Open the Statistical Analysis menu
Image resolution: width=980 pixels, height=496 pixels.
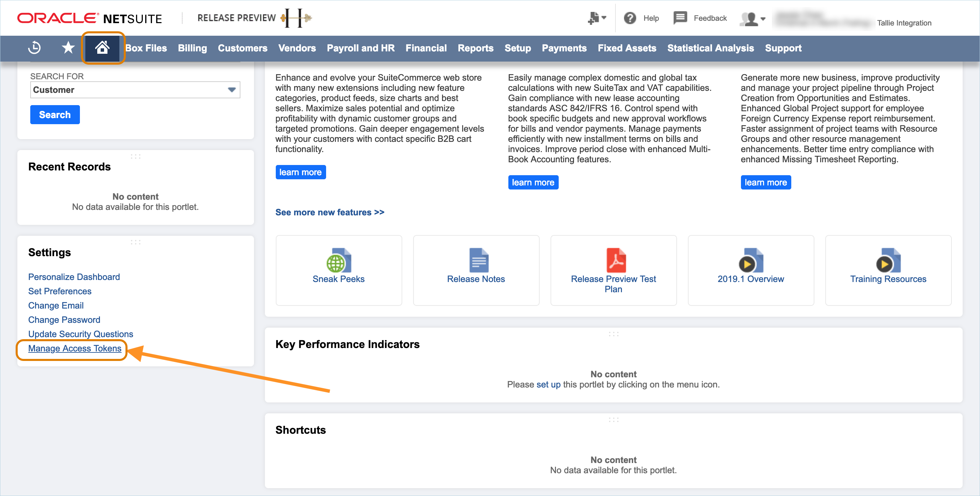click(x=711, y=48)
